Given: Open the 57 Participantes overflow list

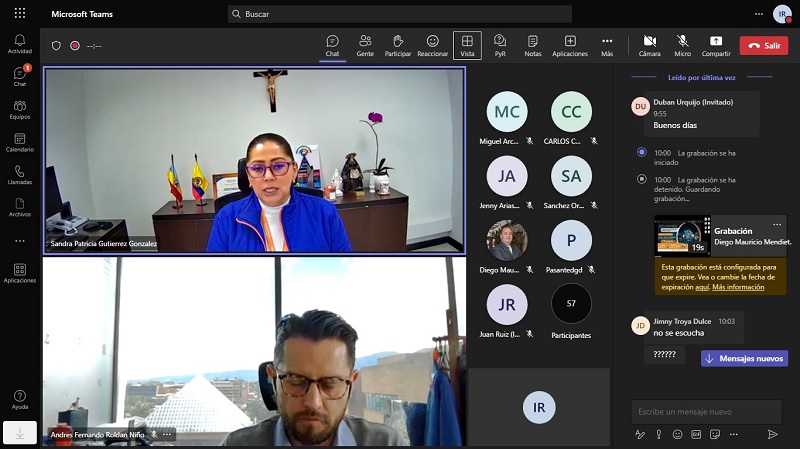Looking at the screenshot, I should tap(571, 304).
